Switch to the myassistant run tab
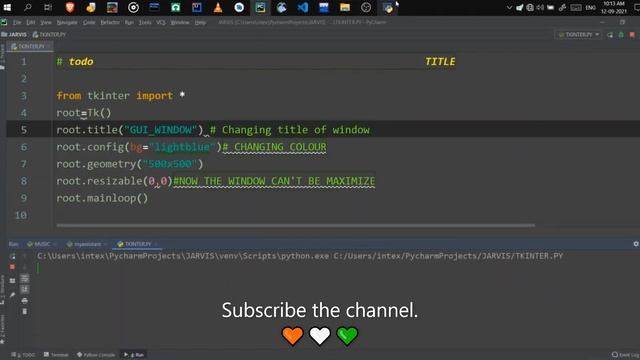The width and height of the screenshot is (640, 360). 86,244
